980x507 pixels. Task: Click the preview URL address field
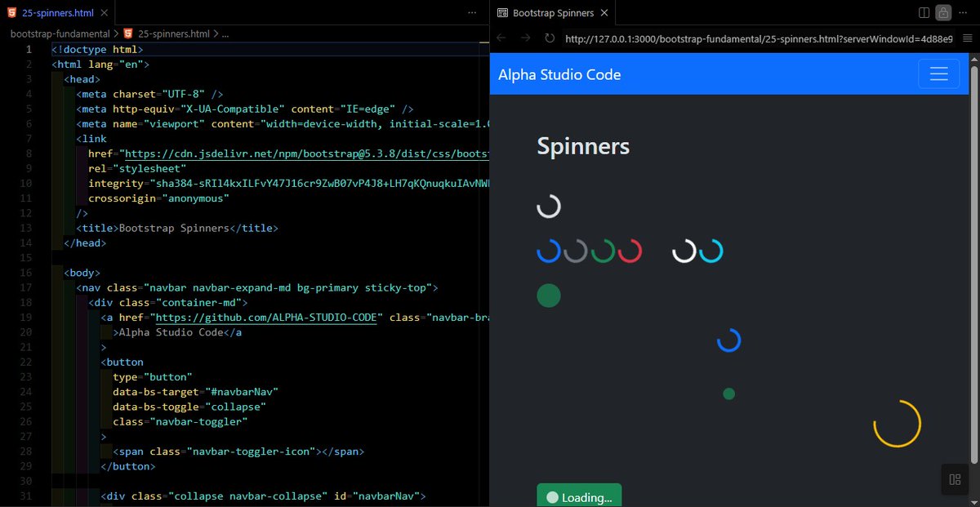click(x=758, y=38)
